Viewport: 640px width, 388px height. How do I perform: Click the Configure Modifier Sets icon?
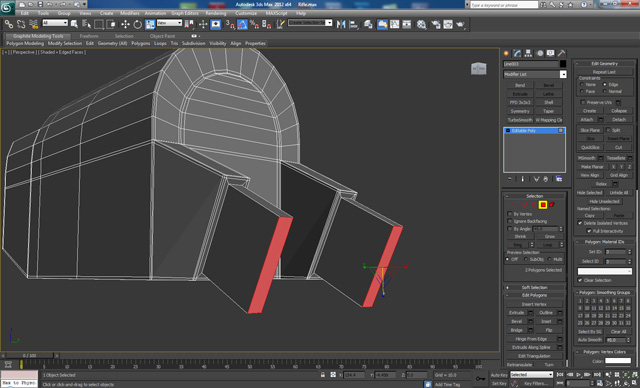pyautogui.click(x=559, y=179)
